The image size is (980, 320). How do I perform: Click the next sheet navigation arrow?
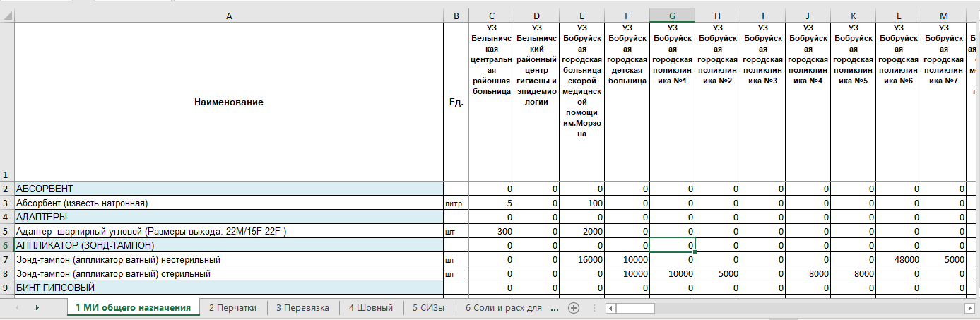pos(36,308)
